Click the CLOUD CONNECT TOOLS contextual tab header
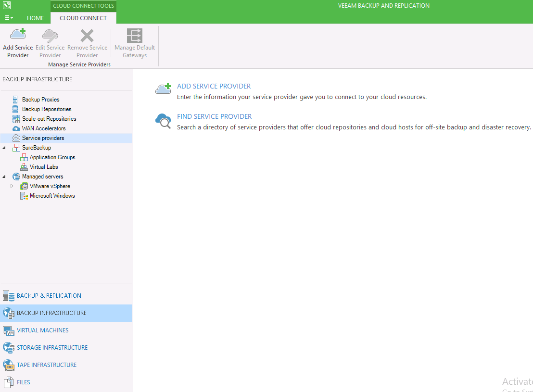This screenshot has width=533, height=392. point(83,6)
